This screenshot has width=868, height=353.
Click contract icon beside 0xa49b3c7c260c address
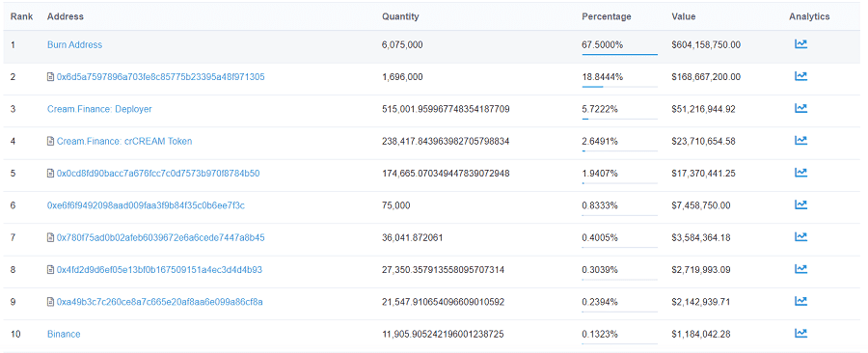tap(50, 302)
